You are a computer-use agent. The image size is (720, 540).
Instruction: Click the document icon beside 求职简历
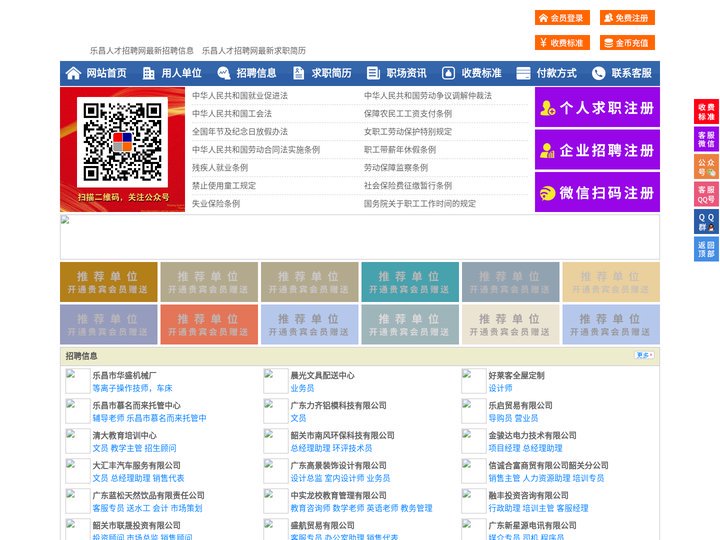(299, 73)
